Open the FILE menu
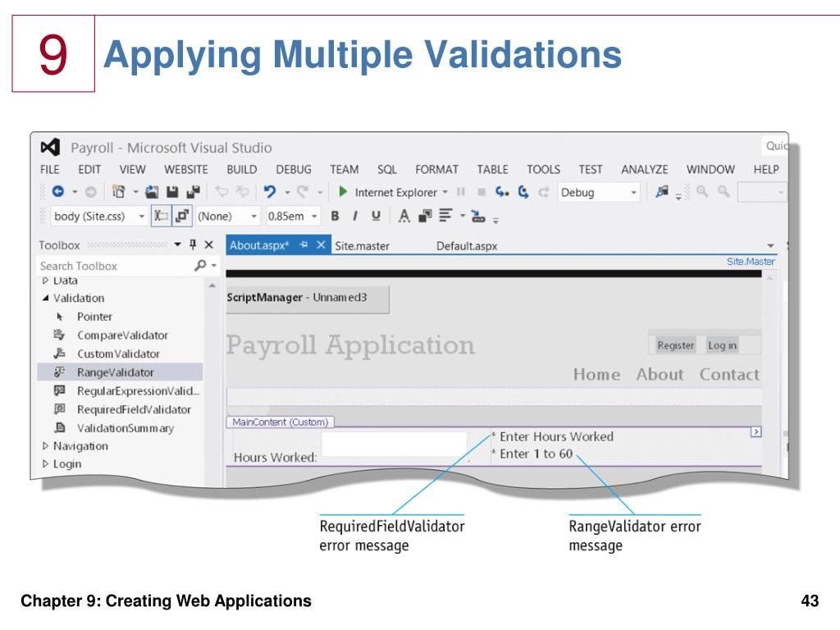Screen dimensions: 840x630 [x=50, y=169]
